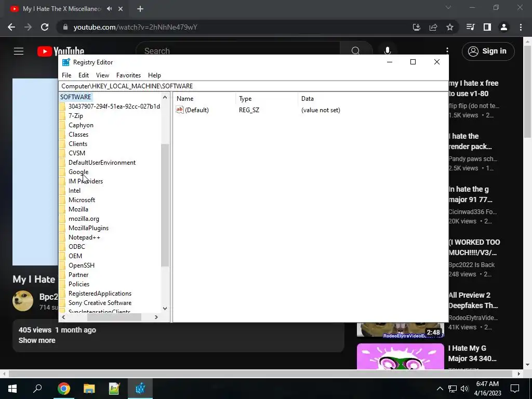Reload the YouTube page
Image resolution: width=532 pixels, height=399 pixels.
pos(45,27)
